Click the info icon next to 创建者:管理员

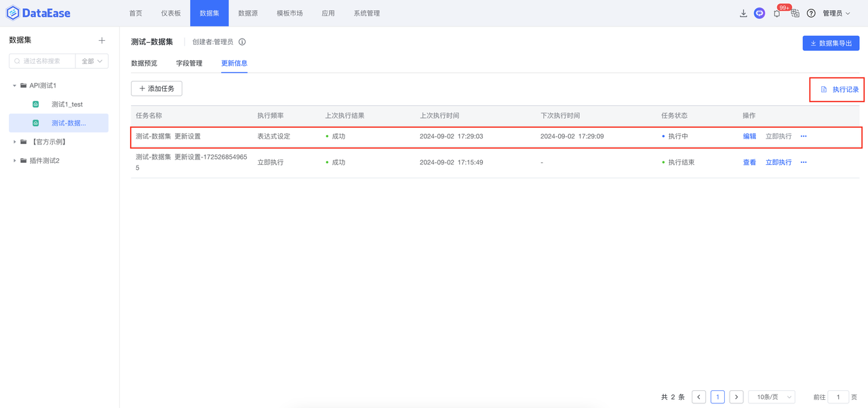pos(242,41)
